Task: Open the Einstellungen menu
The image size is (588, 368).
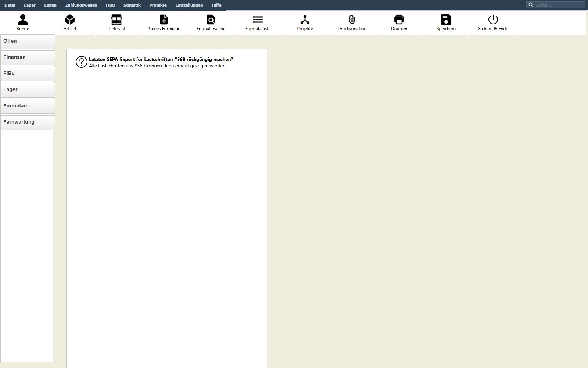Action: tap(189, 5)
